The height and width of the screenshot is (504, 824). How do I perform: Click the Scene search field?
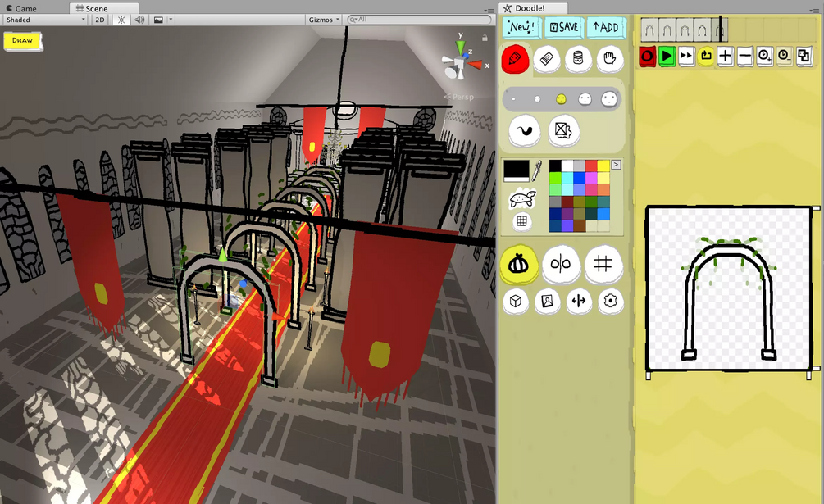point(419,20)
